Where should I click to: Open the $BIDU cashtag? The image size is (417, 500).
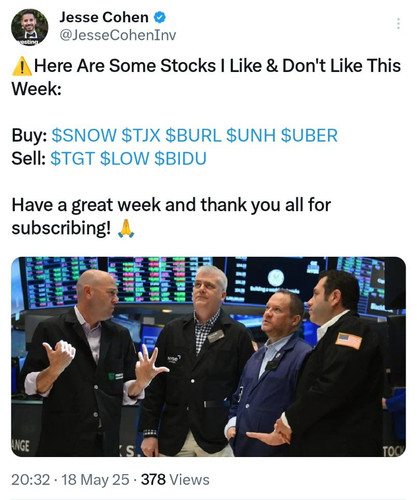pyautogui.click(x=180, y=159)
